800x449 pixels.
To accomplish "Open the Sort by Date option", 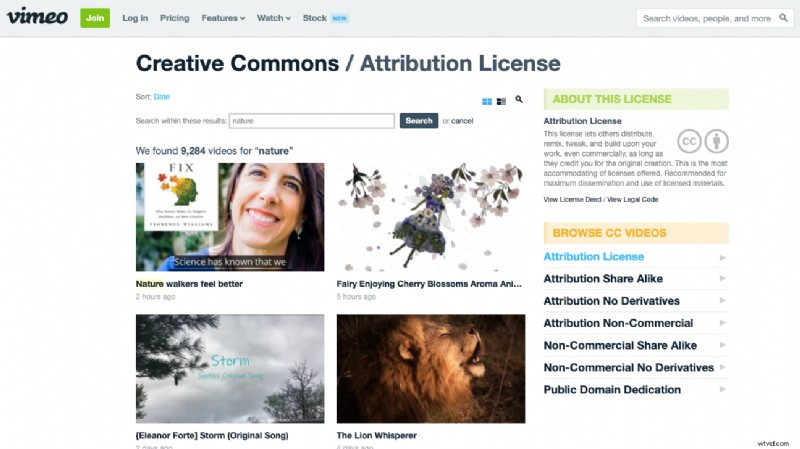I will (161, 97).
